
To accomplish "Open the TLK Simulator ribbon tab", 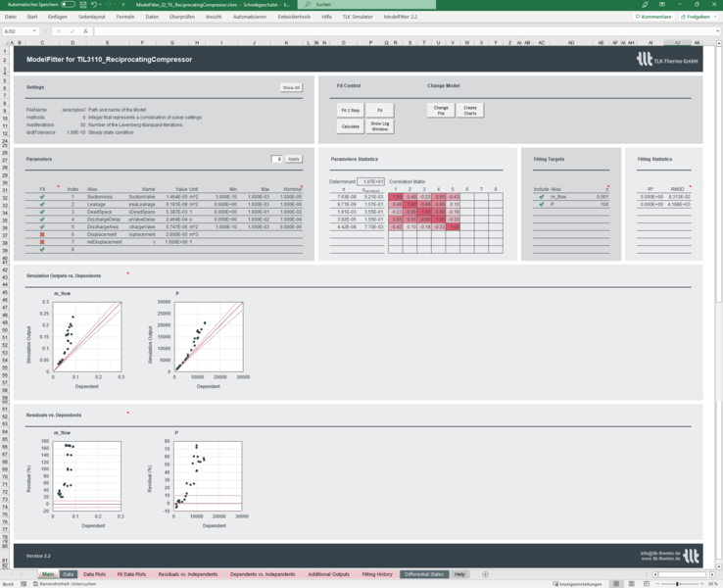I will tap(358, 17).
